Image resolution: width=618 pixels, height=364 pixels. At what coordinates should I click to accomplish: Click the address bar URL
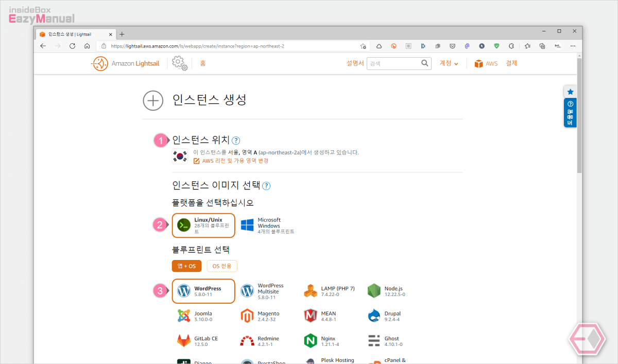tap(198, 46)
